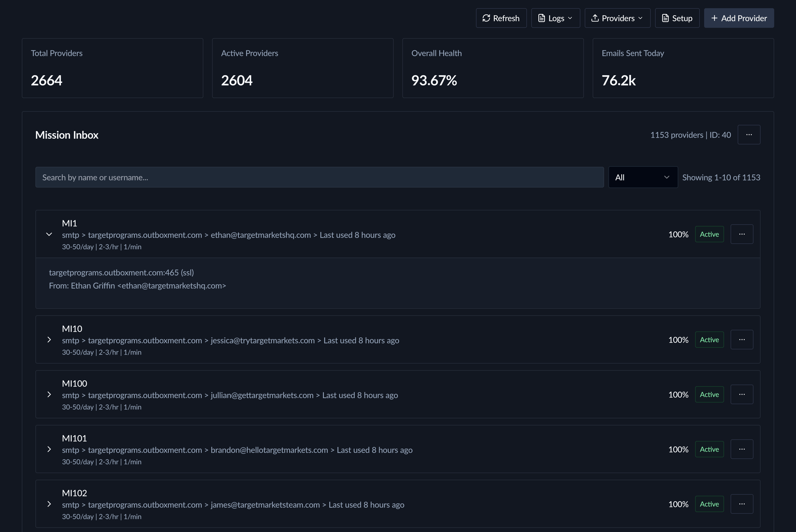796x532 pixels.
Task: Open the All status filter dropdown
Action: point(643,177)
